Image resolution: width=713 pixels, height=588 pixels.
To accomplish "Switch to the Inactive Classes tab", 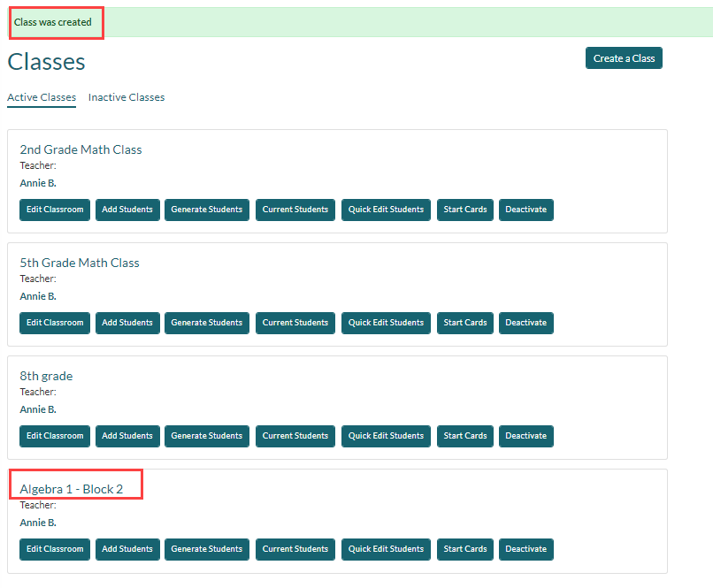I will pyautogui.click(x=126, y=97).
